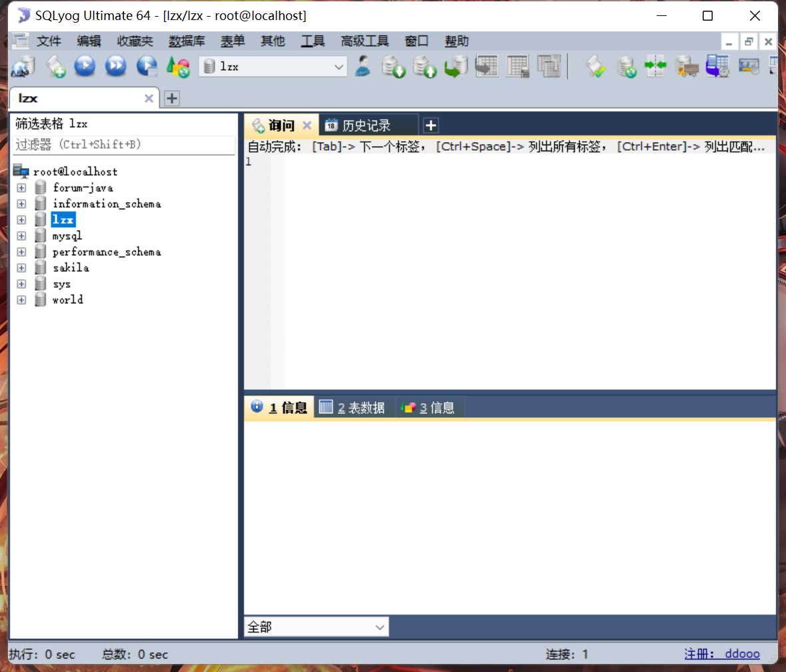
Task: Click the 注册: ddooo link
Action: point(722,654)
